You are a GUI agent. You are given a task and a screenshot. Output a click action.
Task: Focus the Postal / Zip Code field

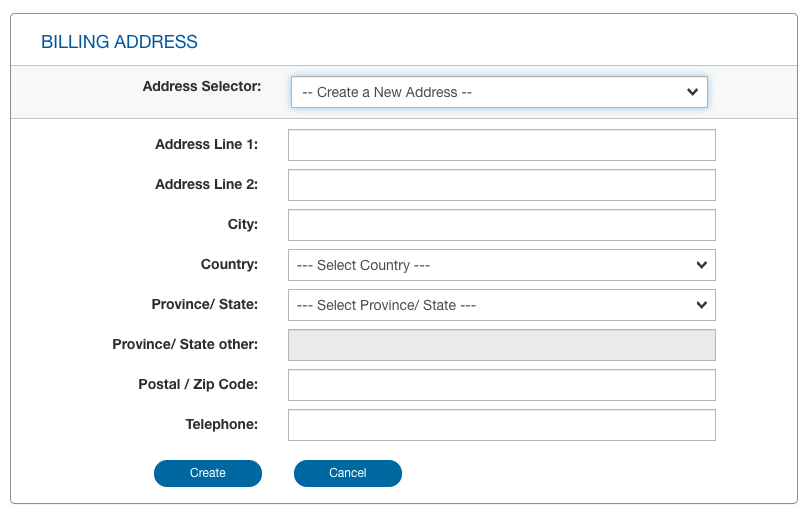[501, 385]
